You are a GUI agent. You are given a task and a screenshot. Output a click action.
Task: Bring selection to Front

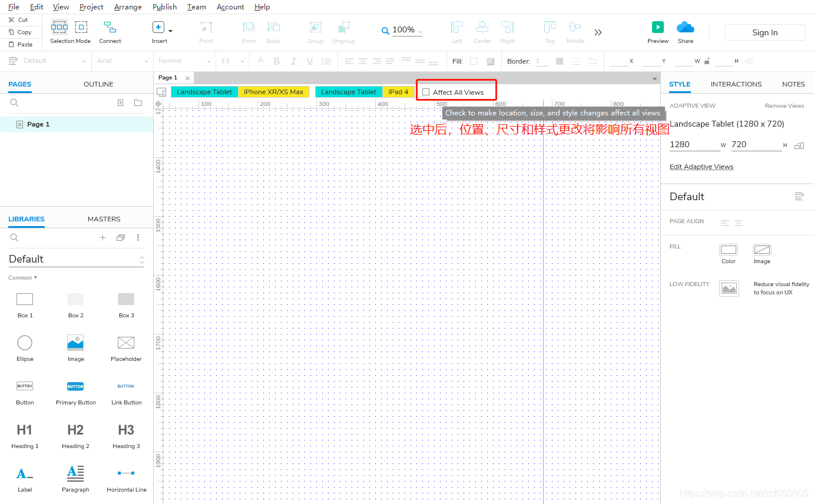(x=249, y=32)
